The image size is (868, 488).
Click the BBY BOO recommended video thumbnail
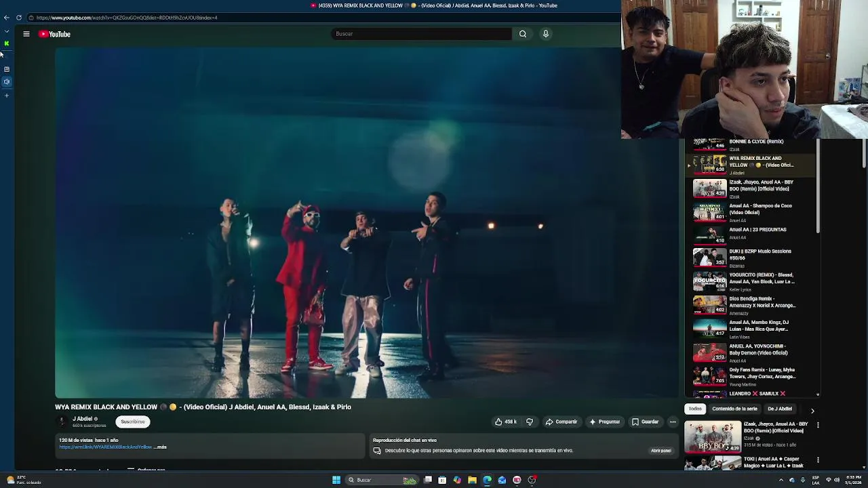pos(713,436)
